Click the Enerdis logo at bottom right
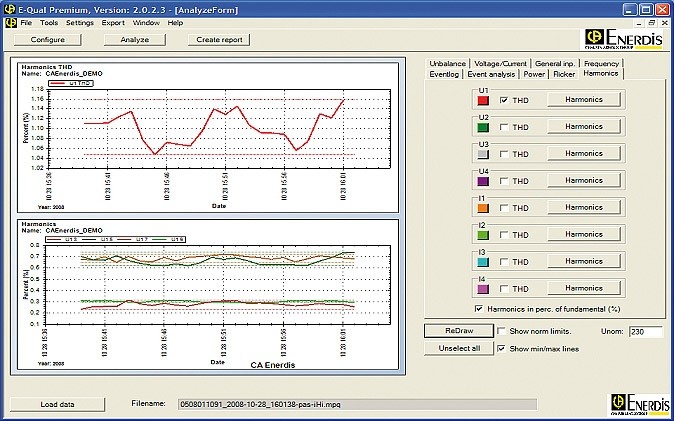Image resolution: width=674 pixels, height=421 pixels. tap(640, 404)
